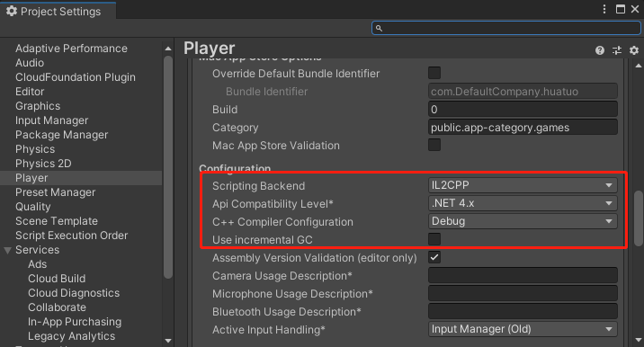Click Player panel scrollbar up arrow
The height and width of the screenshot is (347, 644).
[639, 66]
